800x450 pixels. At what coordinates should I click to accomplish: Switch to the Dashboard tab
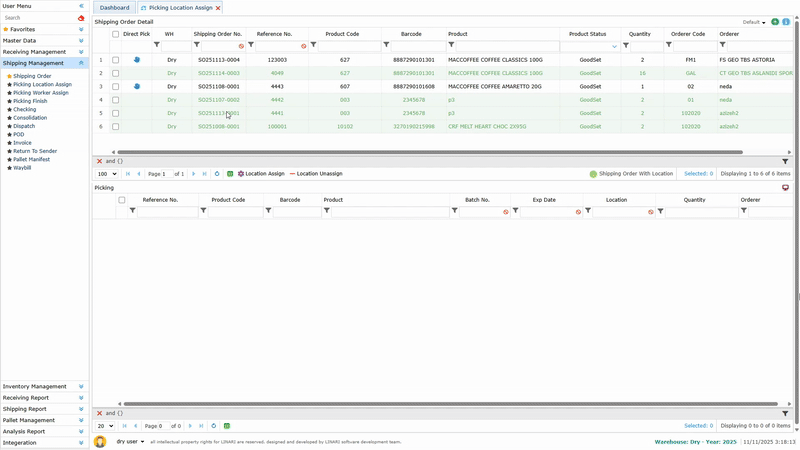tap(114, 7)
